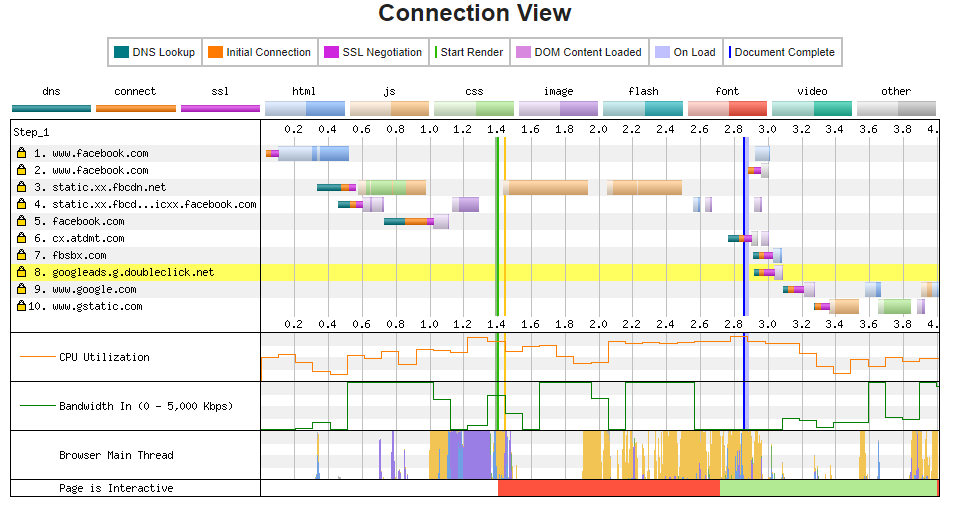Click the lock icon for row 4 static.xx.fbcd
This screenshot has width=954, height=509.
click(x=21, y=204)
